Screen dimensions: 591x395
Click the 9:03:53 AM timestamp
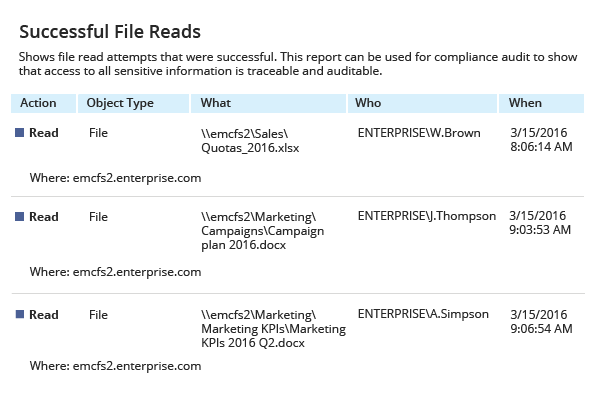click(x=540, y=230)
